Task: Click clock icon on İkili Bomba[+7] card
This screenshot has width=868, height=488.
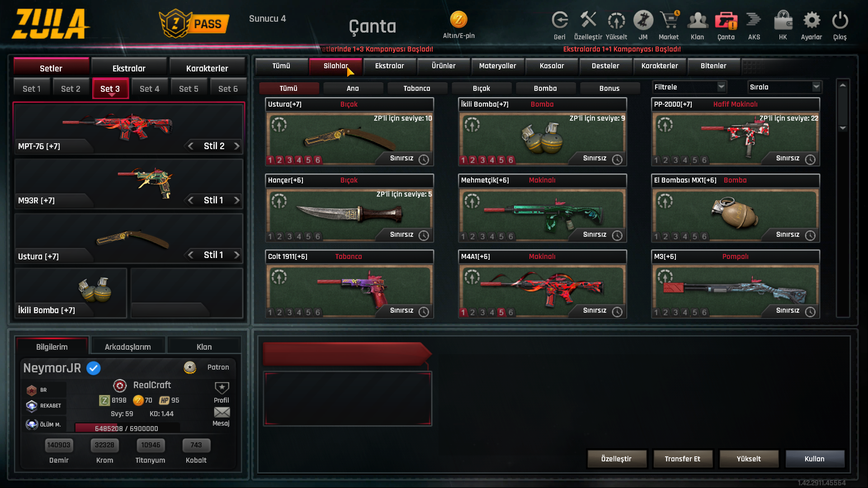Action: (617, 159)
